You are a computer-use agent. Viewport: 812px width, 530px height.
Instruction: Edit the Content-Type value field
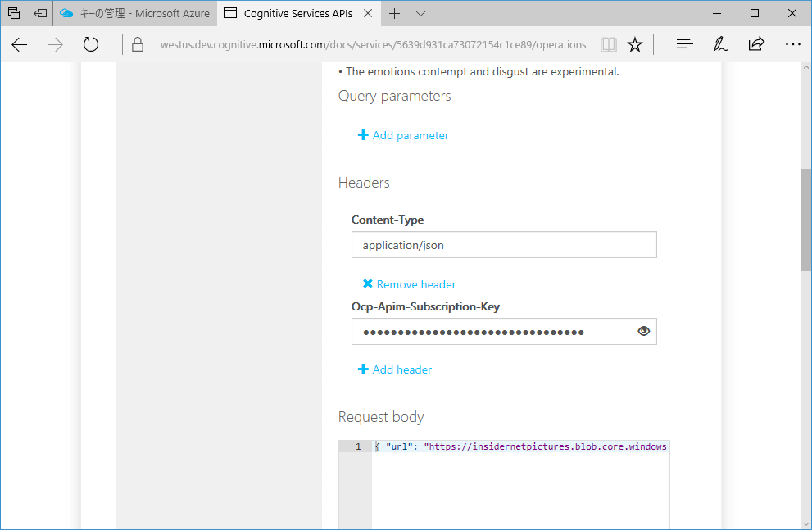(504, 244)
